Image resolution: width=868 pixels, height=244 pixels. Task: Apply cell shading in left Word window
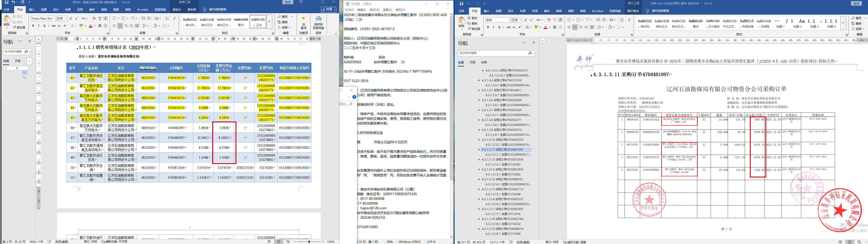pyautogui.click(x=155, y=26)
